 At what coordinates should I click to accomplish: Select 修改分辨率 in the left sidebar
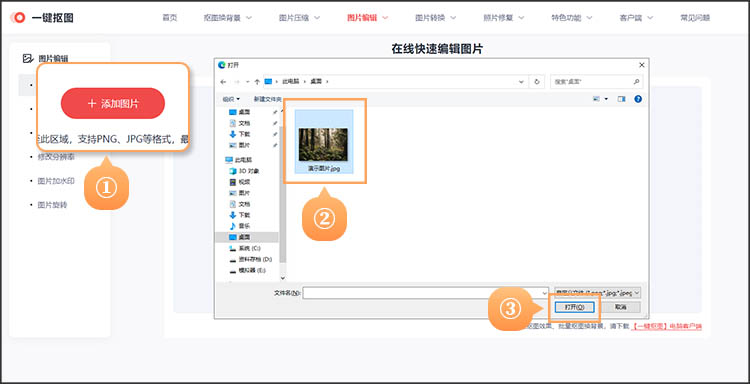coord(56,157)
